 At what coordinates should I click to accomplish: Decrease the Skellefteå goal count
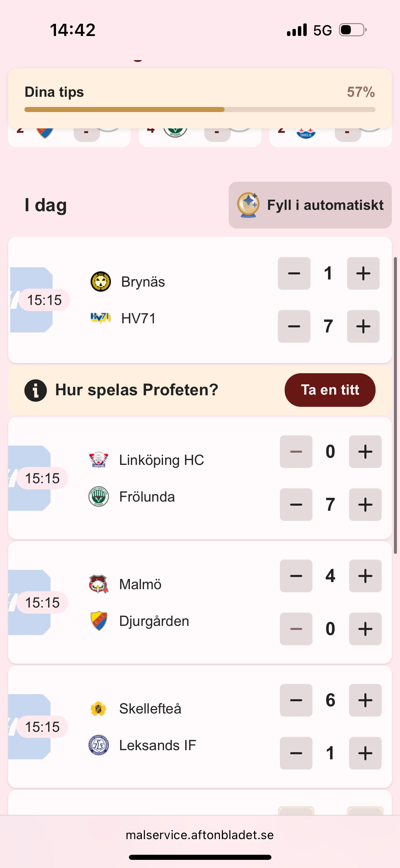296,700
